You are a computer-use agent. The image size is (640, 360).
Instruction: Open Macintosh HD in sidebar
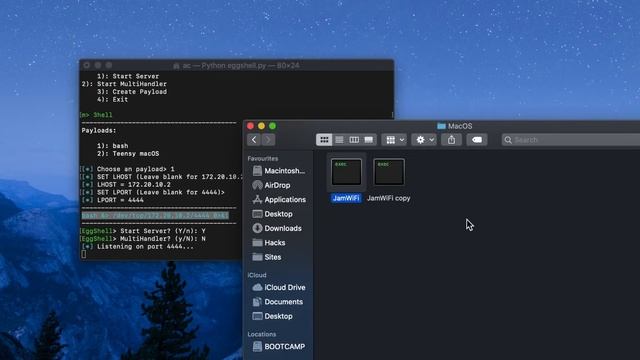(x=279, y=171)
